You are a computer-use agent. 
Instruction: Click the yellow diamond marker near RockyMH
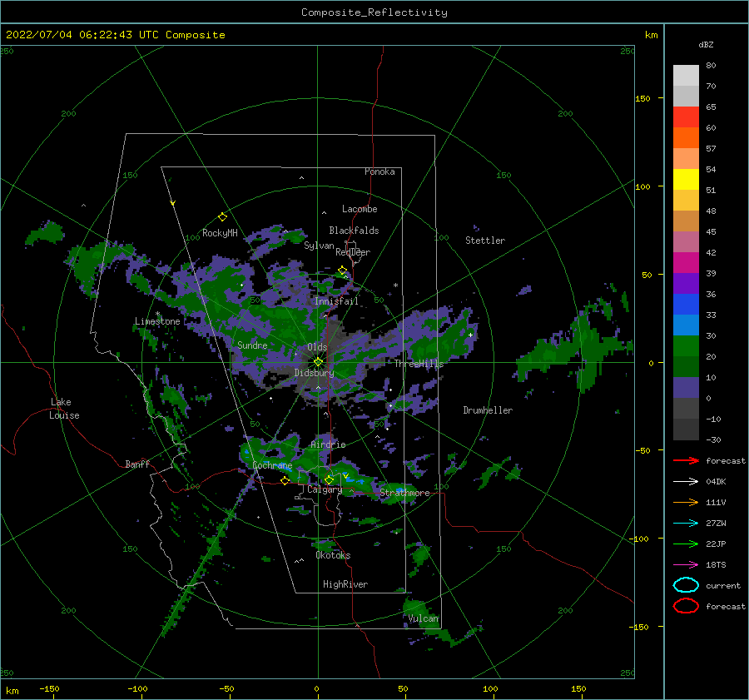coord(222,217)
